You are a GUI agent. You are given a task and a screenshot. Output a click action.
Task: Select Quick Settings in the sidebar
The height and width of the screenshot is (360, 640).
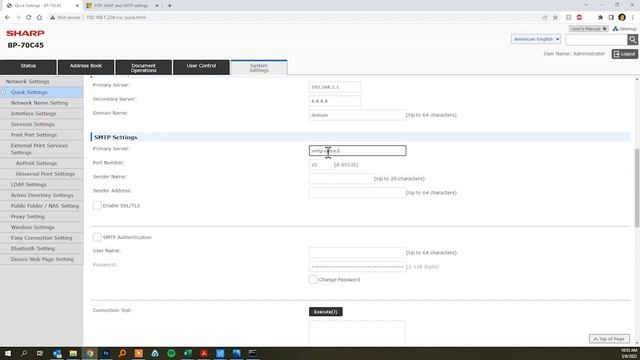pos(41,92)
